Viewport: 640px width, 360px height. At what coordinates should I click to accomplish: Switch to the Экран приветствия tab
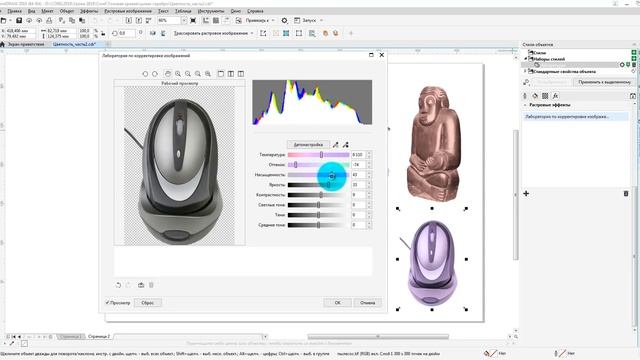(x=26, y=44)
